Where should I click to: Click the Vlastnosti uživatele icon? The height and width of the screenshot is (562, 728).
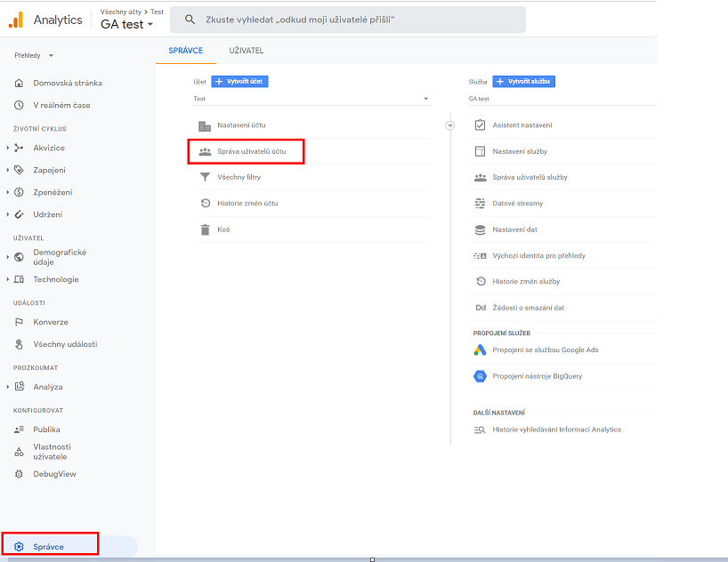pos(19,452)
